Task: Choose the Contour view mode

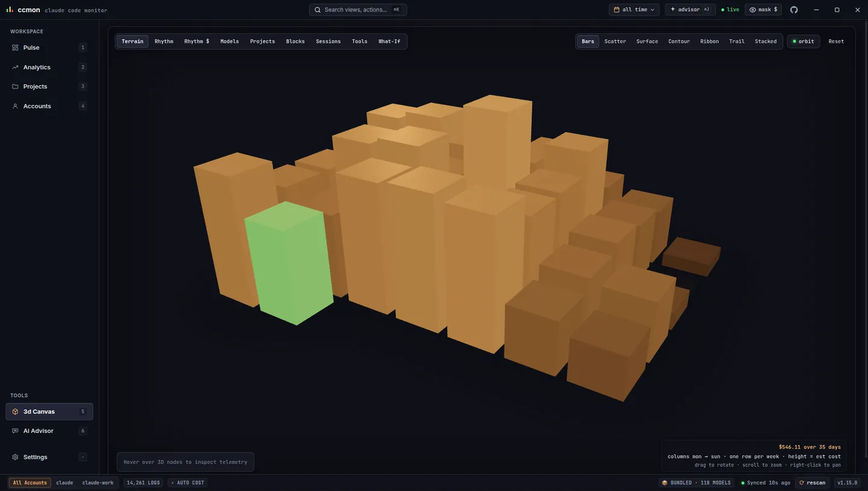Action: 679,42
